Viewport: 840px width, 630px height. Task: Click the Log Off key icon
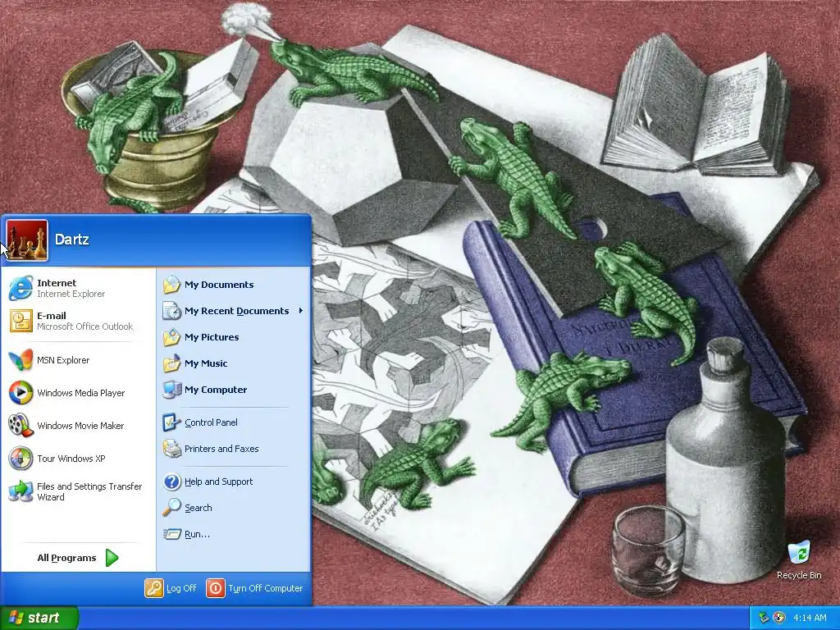click(153, 588)
